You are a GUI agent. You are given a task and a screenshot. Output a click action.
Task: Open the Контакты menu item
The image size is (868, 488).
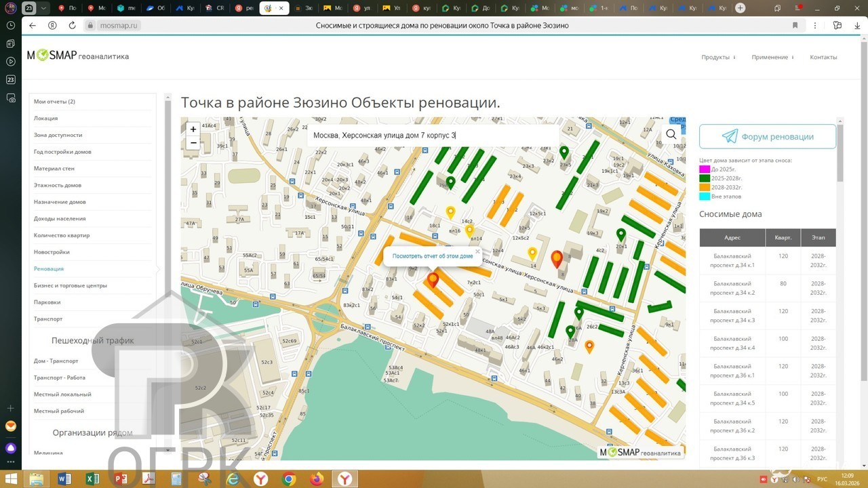click(x=823, y=57)
